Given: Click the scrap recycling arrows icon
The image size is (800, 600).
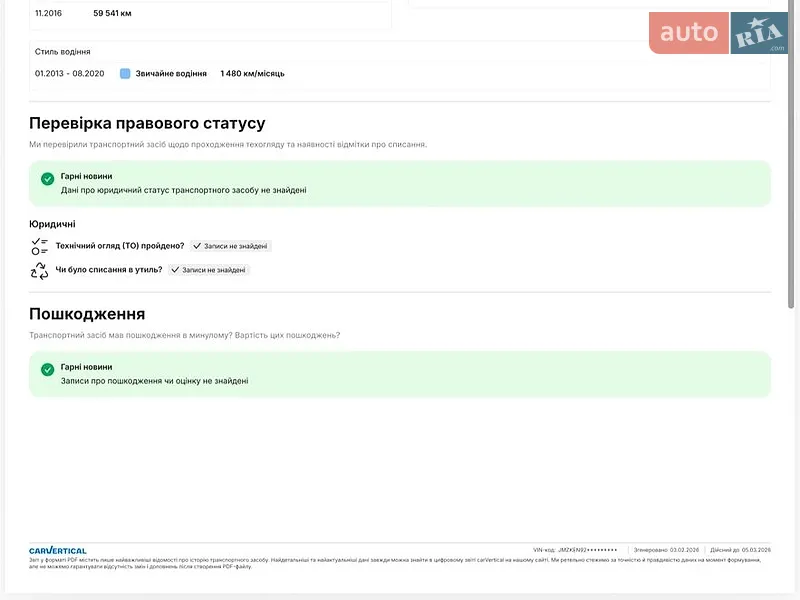Looking at the screenshot, I should tap(39, 270).
